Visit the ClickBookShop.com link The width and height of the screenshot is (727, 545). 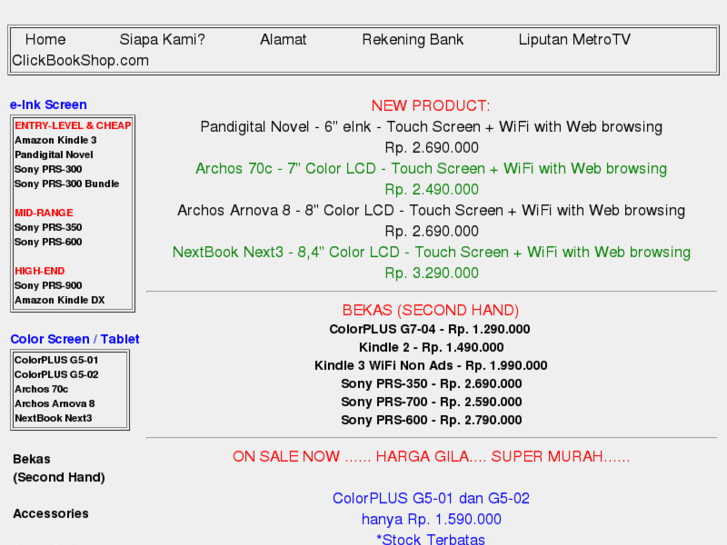tap(80, 60)
